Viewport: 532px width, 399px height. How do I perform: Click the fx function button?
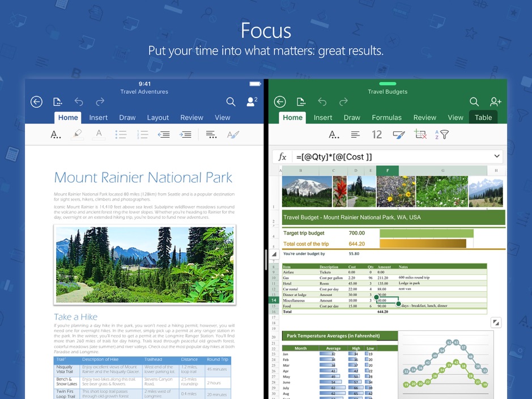tap(282, 157)
